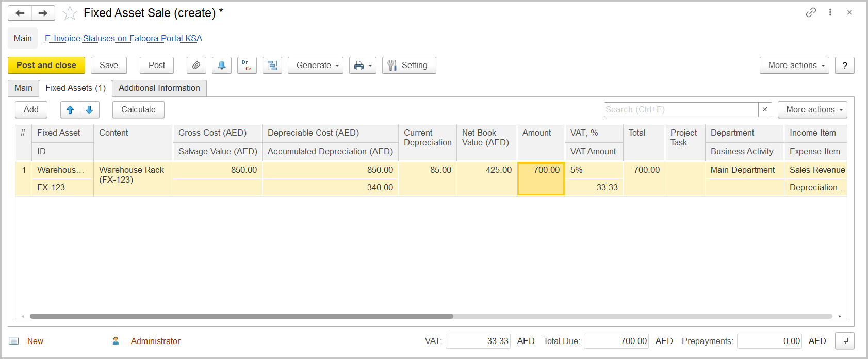Focus the Search (Ctrl+F) field

(681, 109)
